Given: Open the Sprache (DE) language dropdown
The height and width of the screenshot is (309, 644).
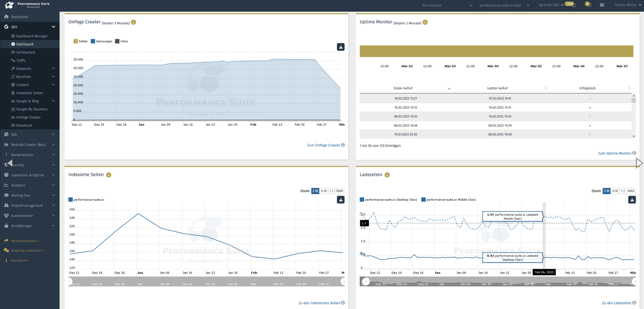Looking at the screenshot, I should click(x=550, y=5).
